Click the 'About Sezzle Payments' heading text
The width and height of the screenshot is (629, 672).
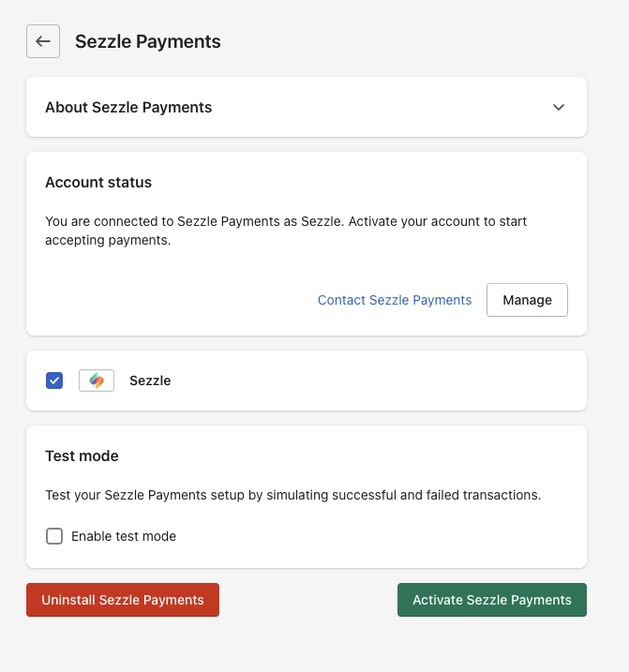[128, 107]
